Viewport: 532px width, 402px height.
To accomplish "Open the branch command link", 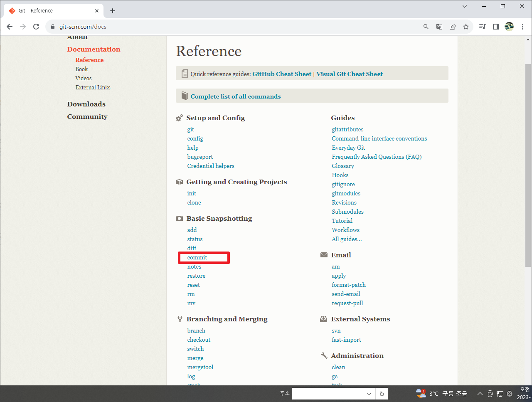I will (x=196, y=330).
